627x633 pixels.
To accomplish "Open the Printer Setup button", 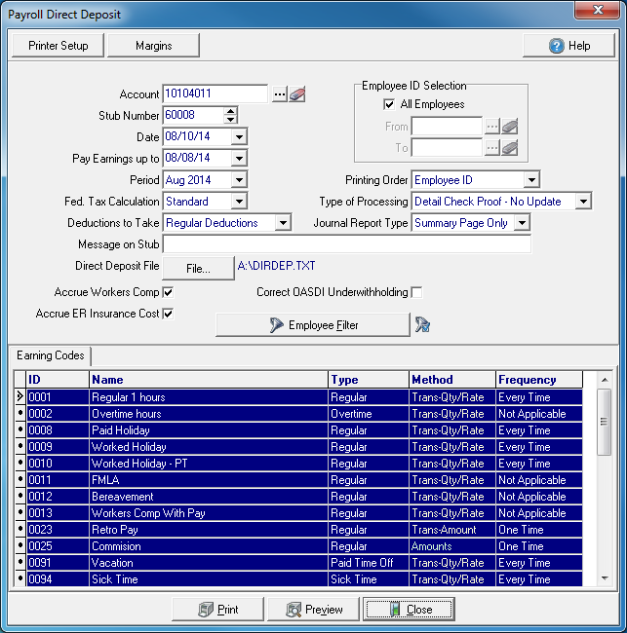I will pos(58,45).
